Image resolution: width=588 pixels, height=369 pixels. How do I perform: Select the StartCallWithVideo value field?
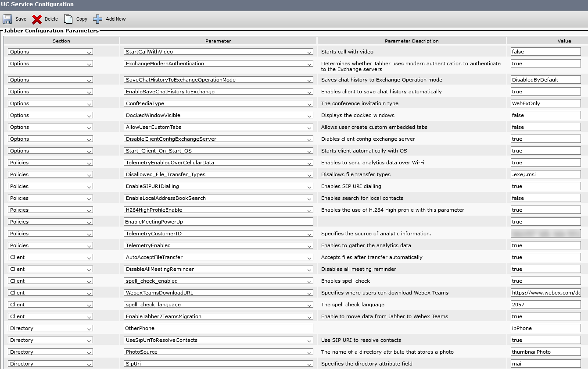point(545,52)
